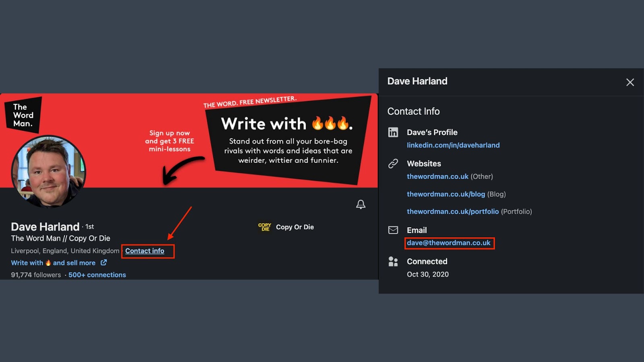The height and width of the screenshot is (362, 644).
Task: Click the Websites section label
Action: (x=424, y=164)
